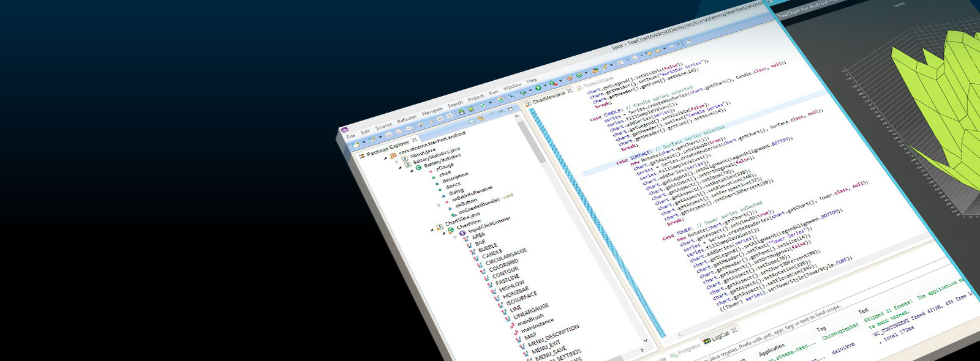The height and width of the screenshot is (361, 980).
Task: Maximize the Package Explorer view
Action: (x=510, y=109)
